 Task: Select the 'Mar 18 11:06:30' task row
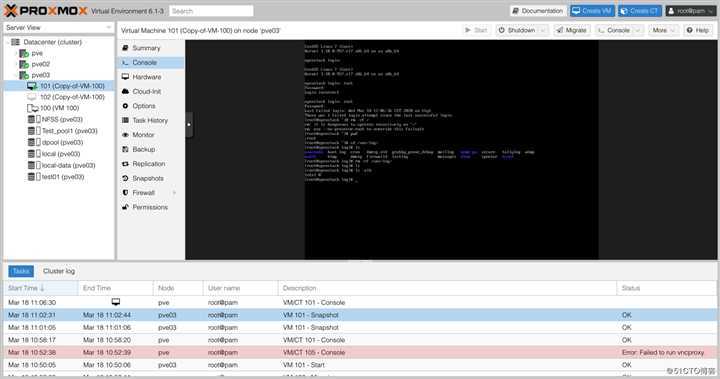[360, 302]
